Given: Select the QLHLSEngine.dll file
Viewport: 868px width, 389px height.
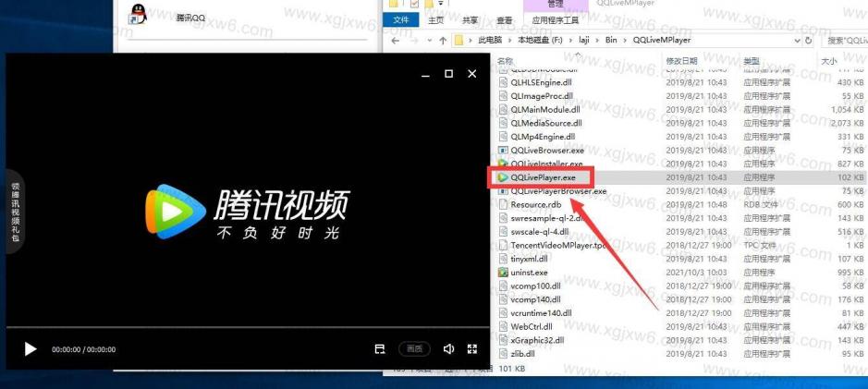Looking at the screenshot, I should click(x=542, y=82).
